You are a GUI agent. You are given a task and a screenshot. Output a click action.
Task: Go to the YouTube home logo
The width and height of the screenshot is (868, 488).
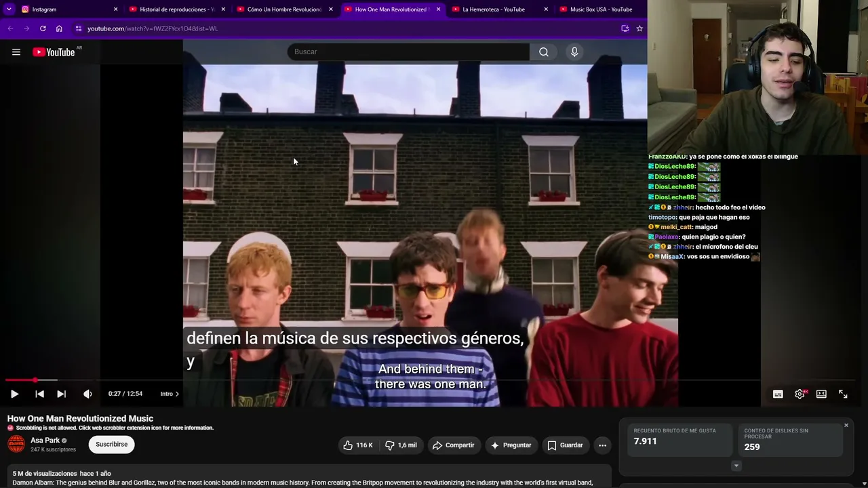[x=54, y=52]
